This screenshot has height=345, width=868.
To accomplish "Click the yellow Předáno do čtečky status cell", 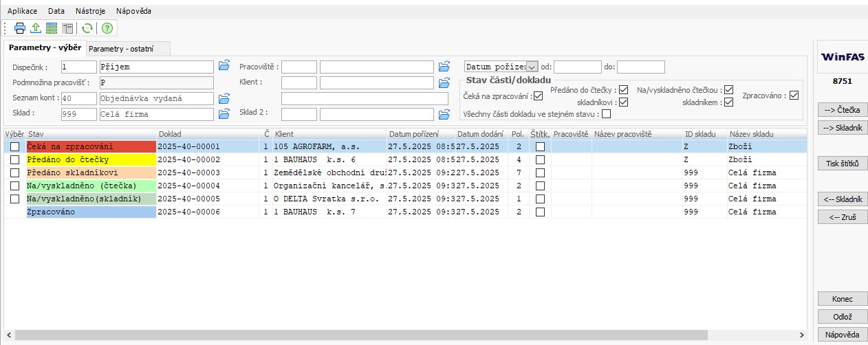I will coord(91,159).
